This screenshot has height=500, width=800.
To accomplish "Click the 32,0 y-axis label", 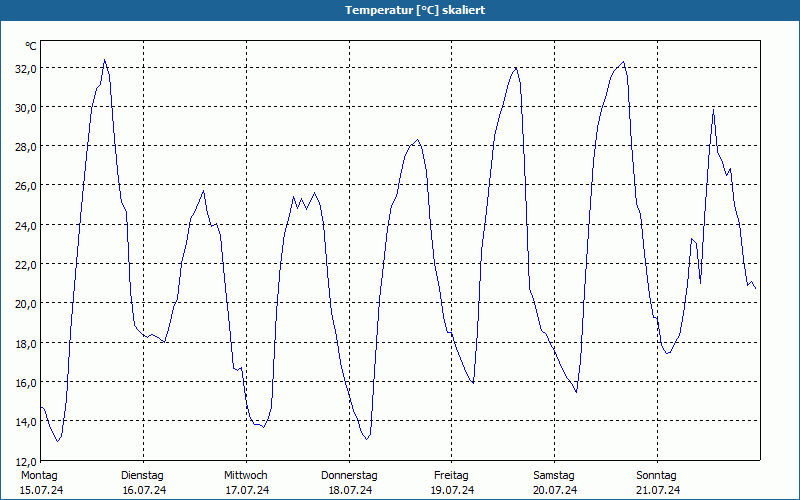I will coord(26,68).
